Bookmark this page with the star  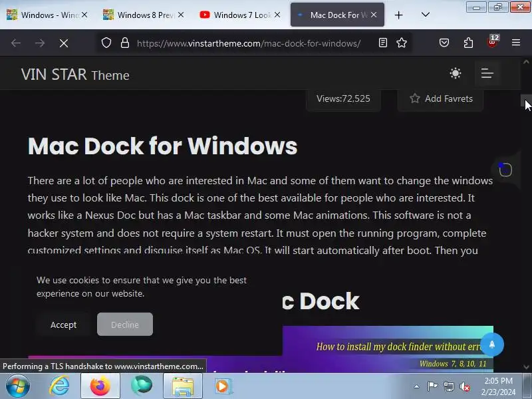[402, 43]
